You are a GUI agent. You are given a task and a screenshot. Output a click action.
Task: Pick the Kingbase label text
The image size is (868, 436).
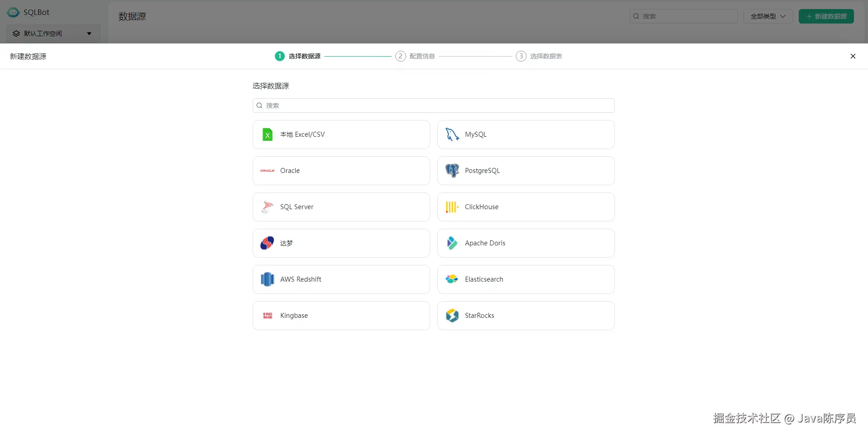point(294,316)
